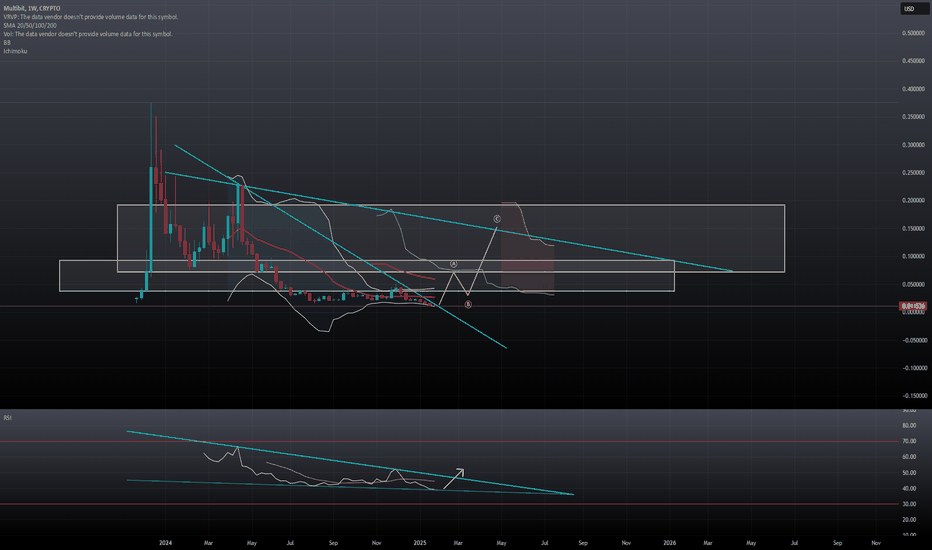Viewport: 932px width, 550px height.
Task: Click the USD currency button
Action: (x=914, y=8)
